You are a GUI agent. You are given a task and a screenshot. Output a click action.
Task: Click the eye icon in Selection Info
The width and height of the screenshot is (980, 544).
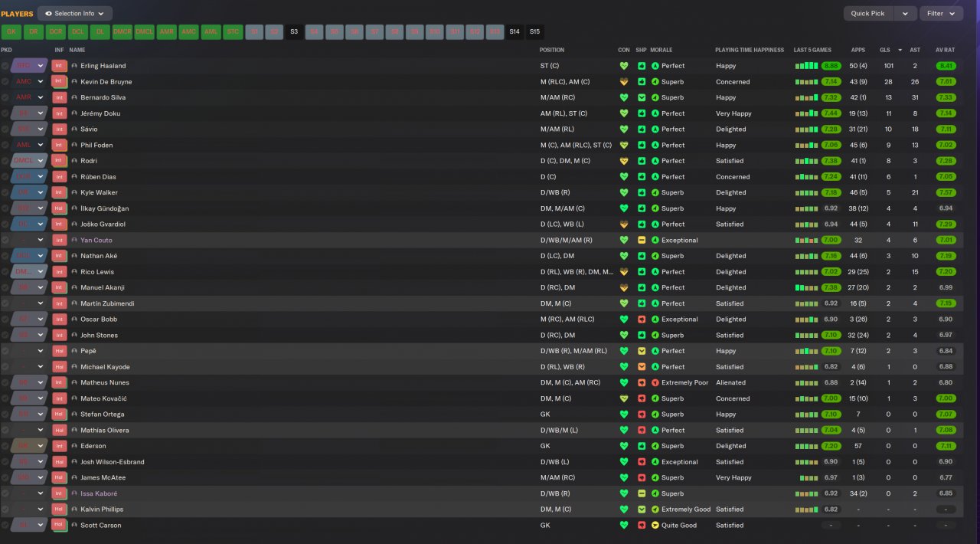click(x=49, y=14)
